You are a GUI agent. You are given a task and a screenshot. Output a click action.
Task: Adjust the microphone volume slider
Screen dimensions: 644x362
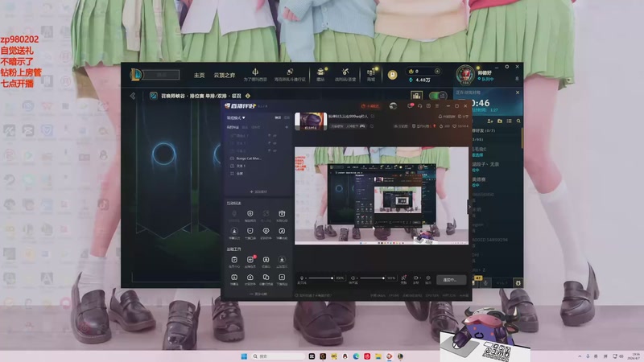click(320, 278)
